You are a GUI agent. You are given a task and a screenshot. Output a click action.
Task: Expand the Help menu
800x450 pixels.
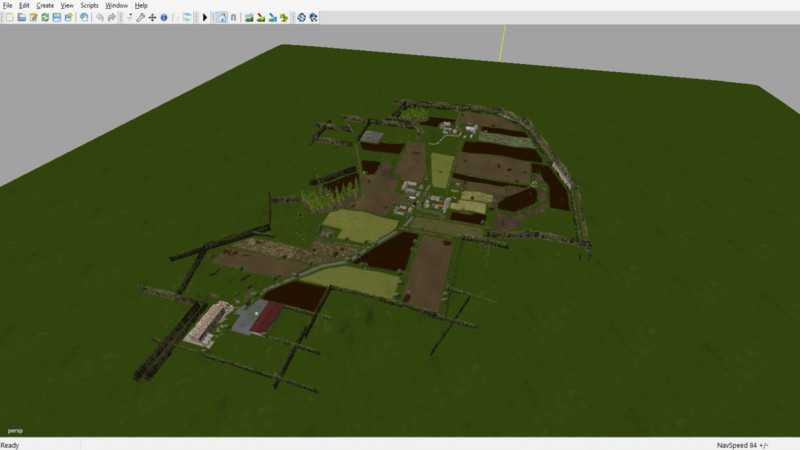pyautogui.click(x=141, y=5)
